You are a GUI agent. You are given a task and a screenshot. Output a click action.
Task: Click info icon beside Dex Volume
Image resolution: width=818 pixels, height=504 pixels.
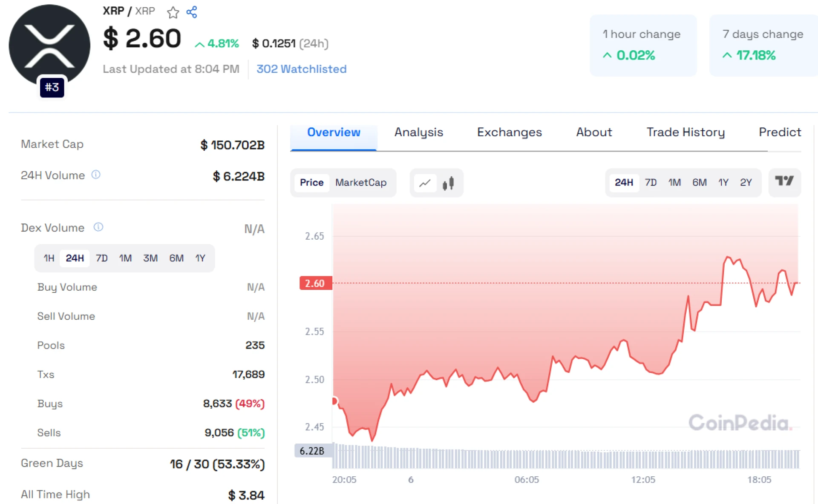(x=98, y=227)
